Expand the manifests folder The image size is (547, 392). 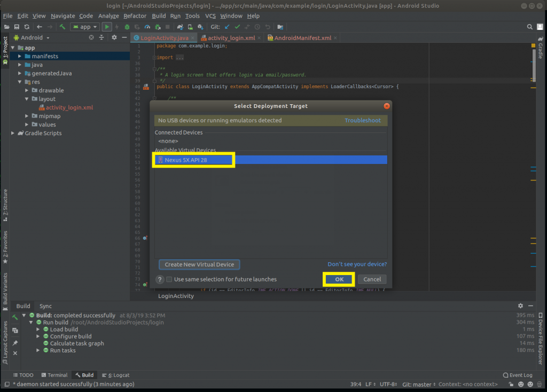coord(20,56)
